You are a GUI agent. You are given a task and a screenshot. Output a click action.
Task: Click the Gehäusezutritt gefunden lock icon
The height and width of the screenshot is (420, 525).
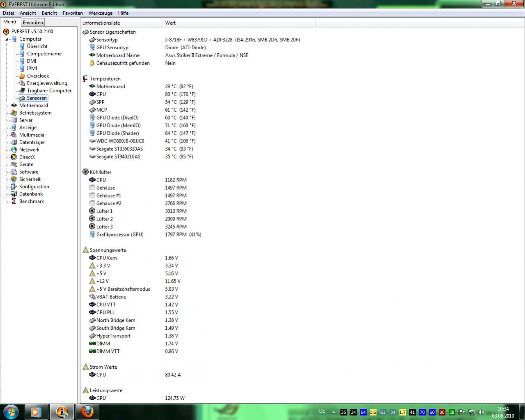pyautogui.click(x=92, y=63)
